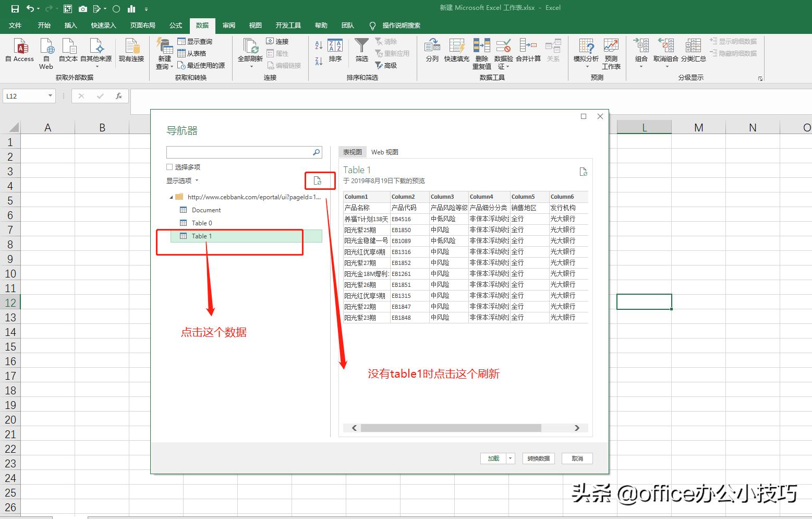Screen dimensions: 812x519
Task: Enable the 选择多项 checkbox
Action: coord(169,166)
